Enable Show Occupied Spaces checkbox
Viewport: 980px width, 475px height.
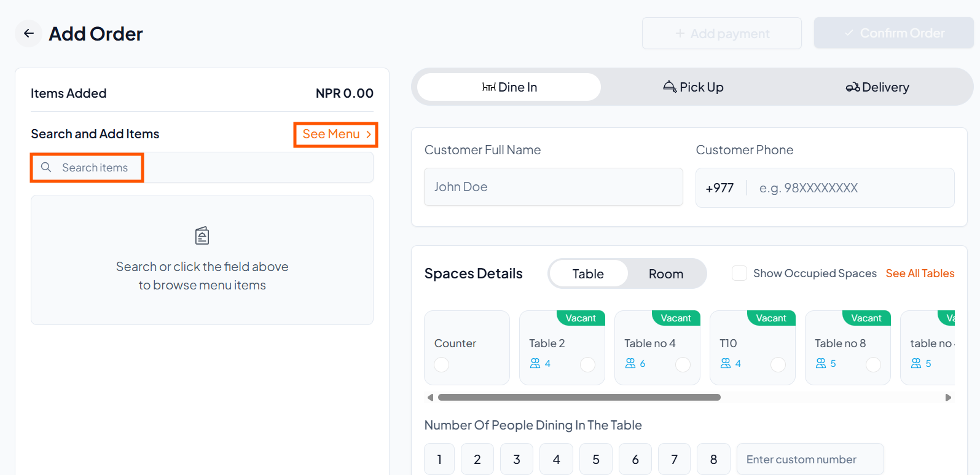tap(739, 273)
